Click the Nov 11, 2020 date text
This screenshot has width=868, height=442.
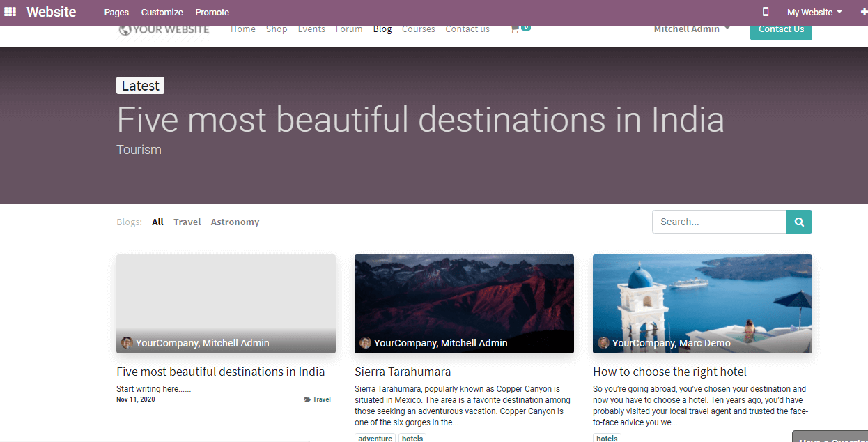point(136,399)
